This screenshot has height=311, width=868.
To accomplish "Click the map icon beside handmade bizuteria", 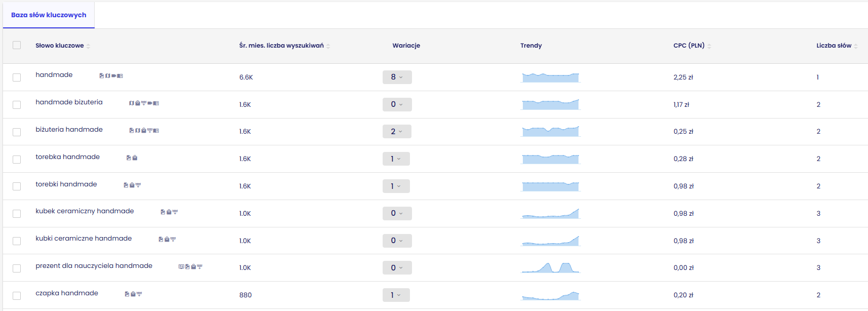I will 132,103.
